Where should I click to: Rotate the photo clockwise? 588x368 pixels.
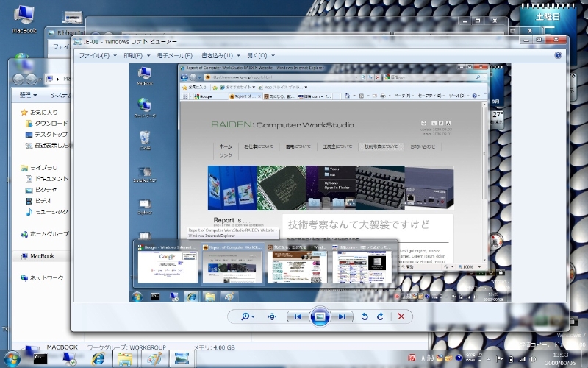pos(380,316)
